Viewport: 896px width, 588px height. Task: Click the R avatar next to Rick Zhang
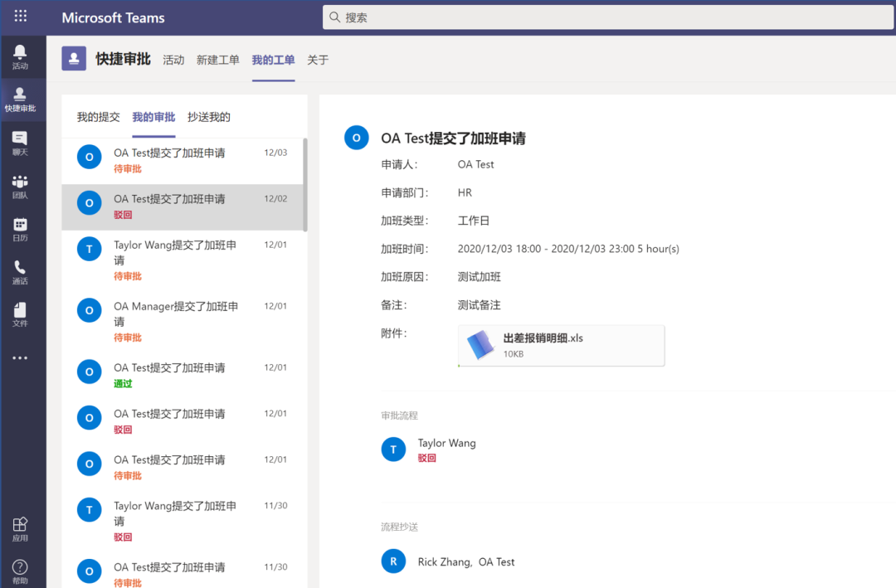click(394, 561)
